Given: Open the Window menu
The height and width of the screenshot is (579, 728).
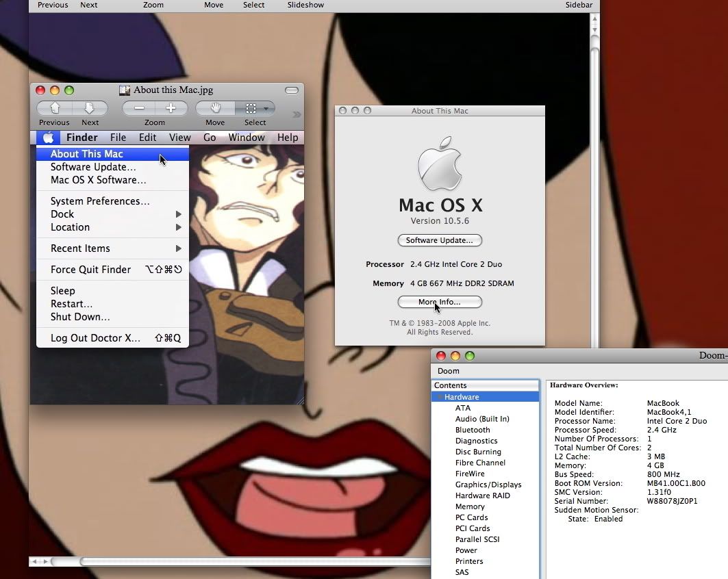Looking at the screenshot, I should tap(247, 138).
